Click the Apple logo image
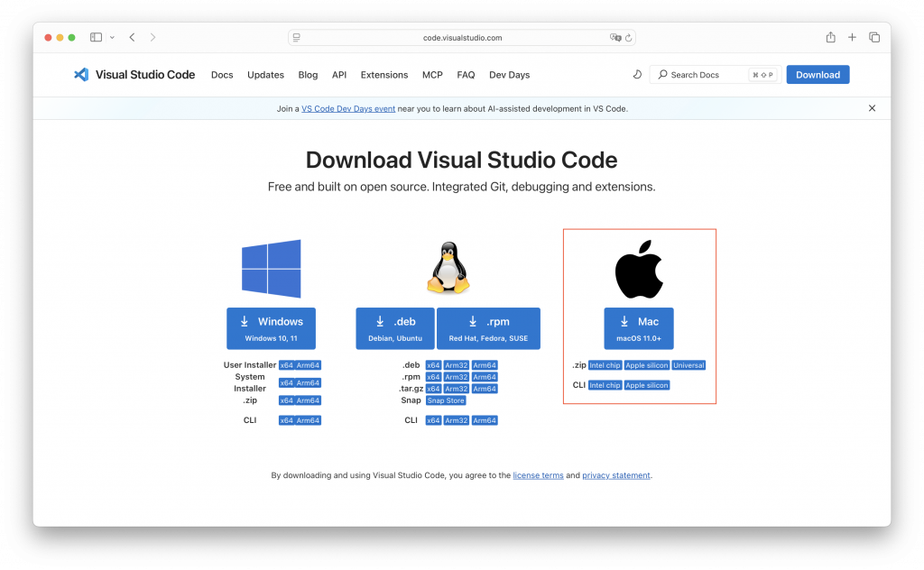Image resolution: width=924 pixels, height=570 pixels. [x=639, y=269]
